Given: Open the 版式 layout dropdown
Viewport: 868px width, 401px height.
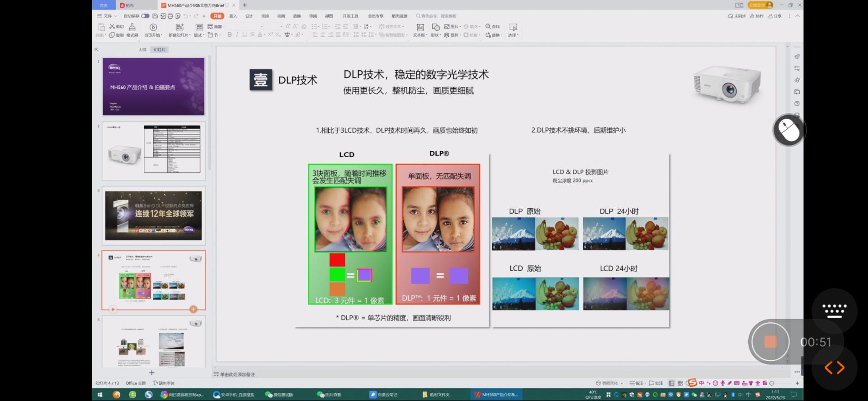Looking at the screenshot, I should tap(199, 30).
